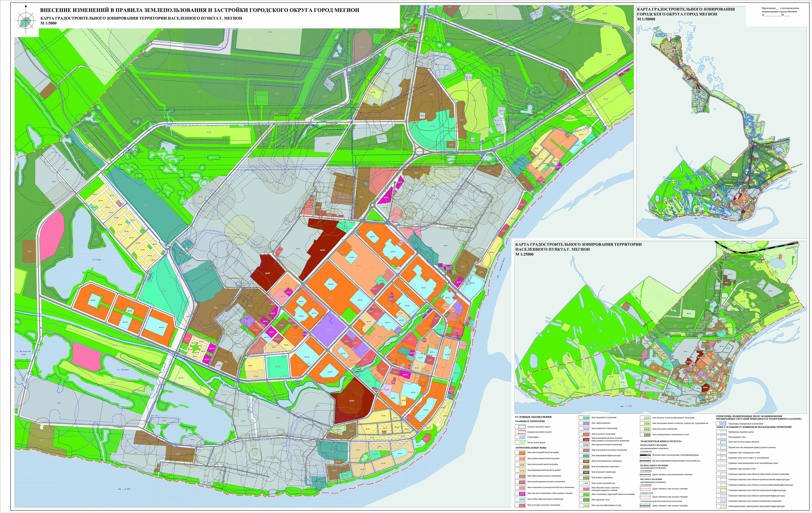Click the 'УСЛОВНЫЕ ОБОЗНАЧЕНИЯ' legend heading
Viewport: 812px width, 513px height.
[x=534, y=417]
